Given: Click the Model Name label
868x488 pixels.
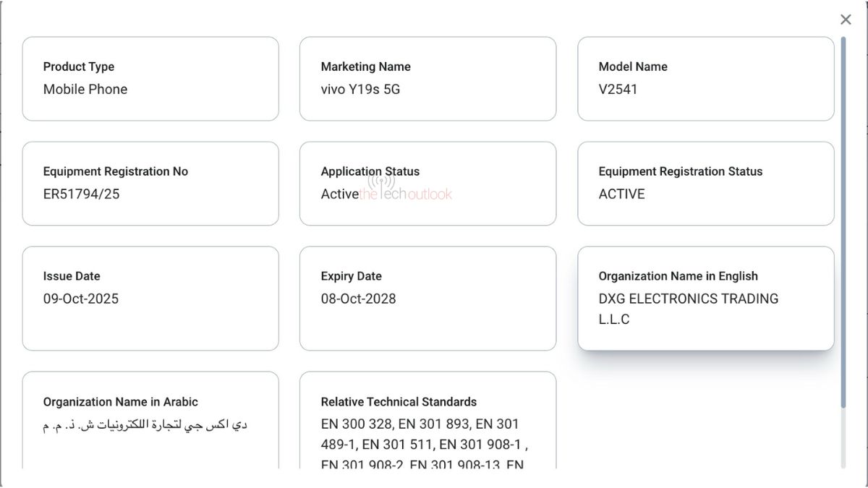Looking at the screenshot, I should [633, 67].
